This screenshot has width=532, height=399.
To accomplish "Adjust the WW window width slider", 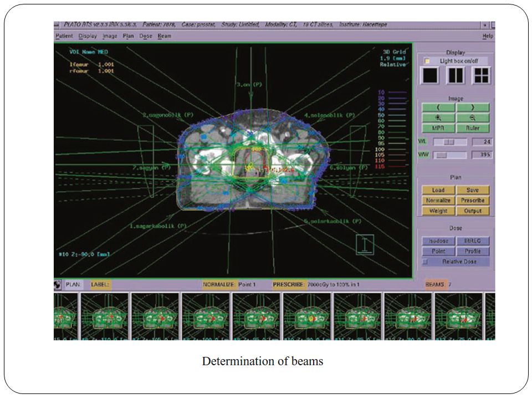I will pos(450,155).
